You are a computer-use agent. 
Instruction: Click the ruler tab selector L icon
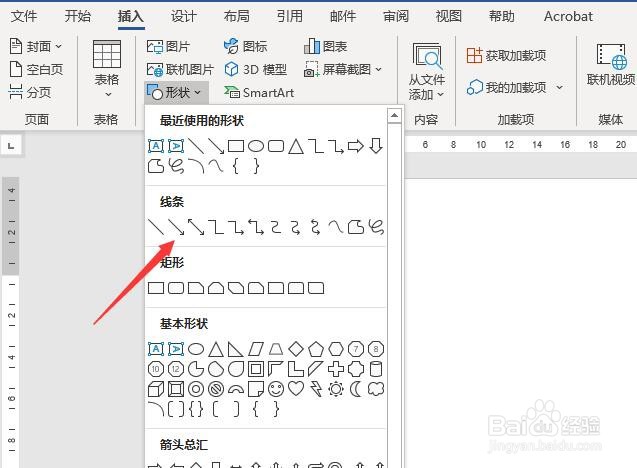click(11, 145)
